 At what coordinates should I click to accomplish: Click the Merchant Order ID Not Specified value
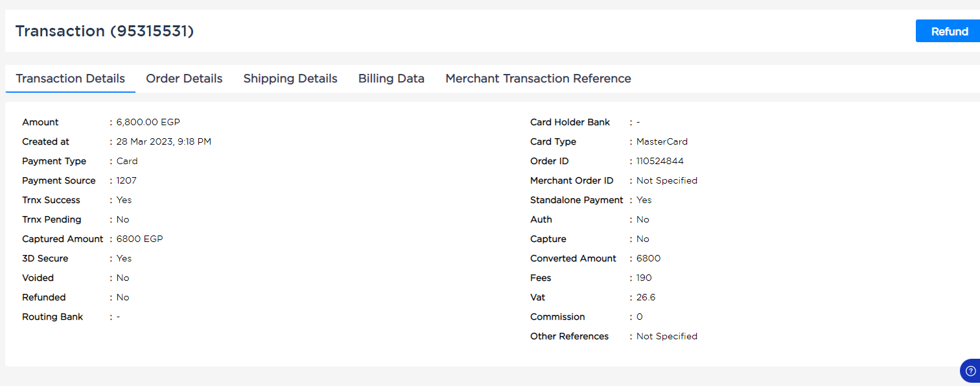(667, 180)
